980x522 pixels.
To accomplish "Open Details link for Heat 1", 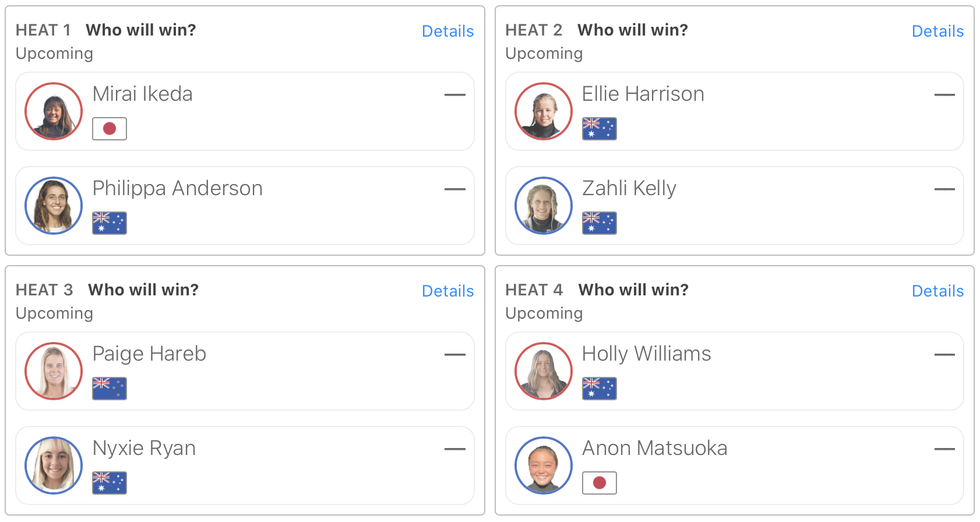I will point(447,31).
